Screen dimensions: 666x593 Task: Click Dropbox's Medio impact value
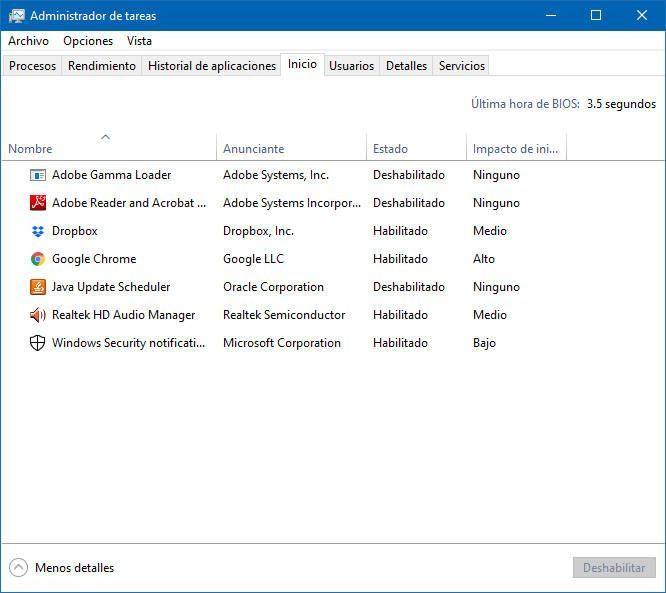pos(490,231)
